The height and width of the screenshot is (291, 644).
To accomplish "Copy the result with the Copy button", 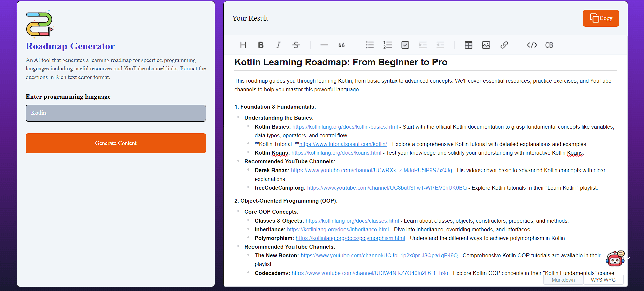I will [x=601, y=18].
